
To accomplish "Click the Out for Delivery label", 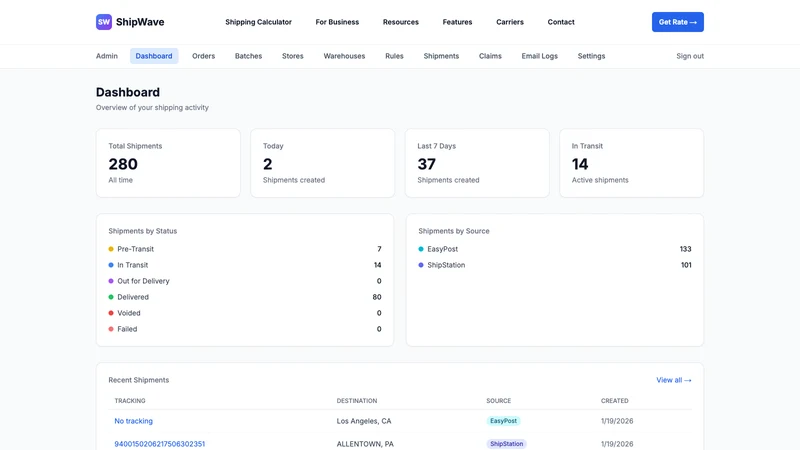I will pyautogui.click(x=143, y=281).
